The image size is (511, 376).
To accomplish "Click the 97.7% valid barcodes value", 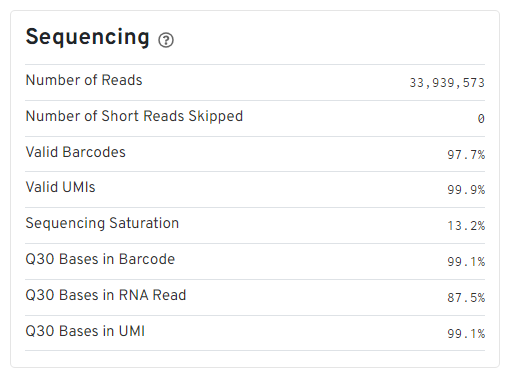I will pos(466,154).
